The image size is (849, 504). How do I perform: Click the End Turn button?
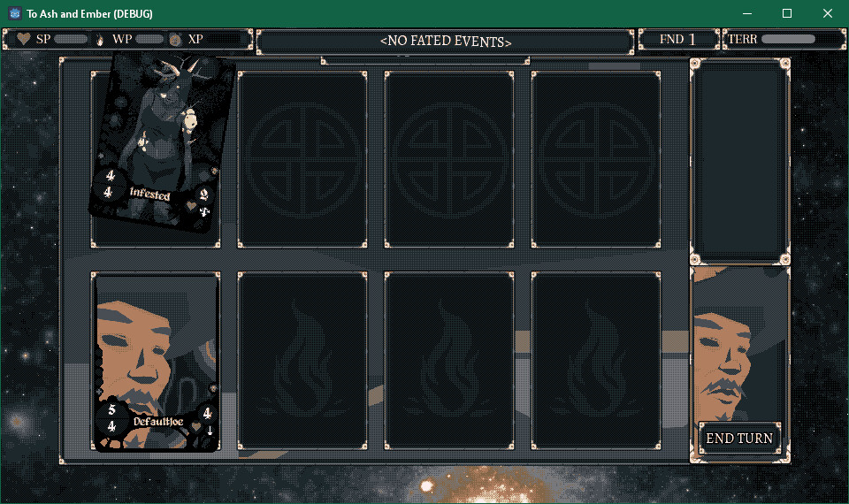coord(739,438)
